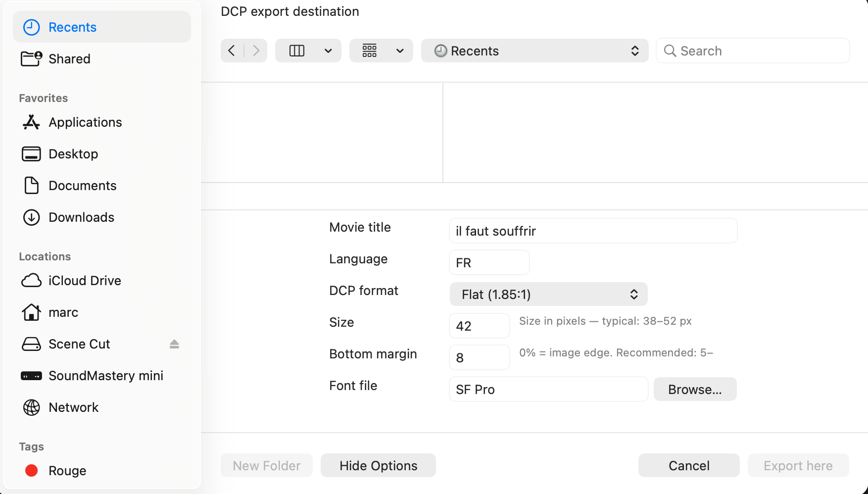Click Hide Options to collapse settings

(378, 465)
